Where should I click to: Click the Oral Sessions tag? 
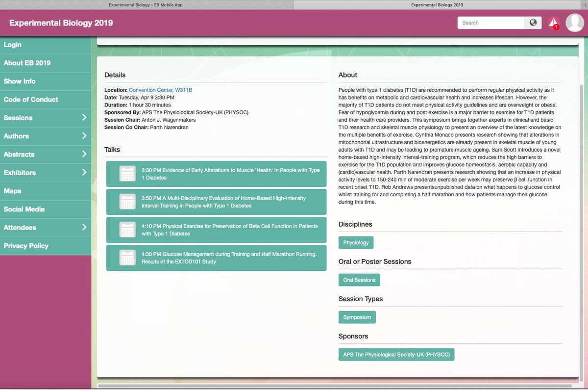359,280
